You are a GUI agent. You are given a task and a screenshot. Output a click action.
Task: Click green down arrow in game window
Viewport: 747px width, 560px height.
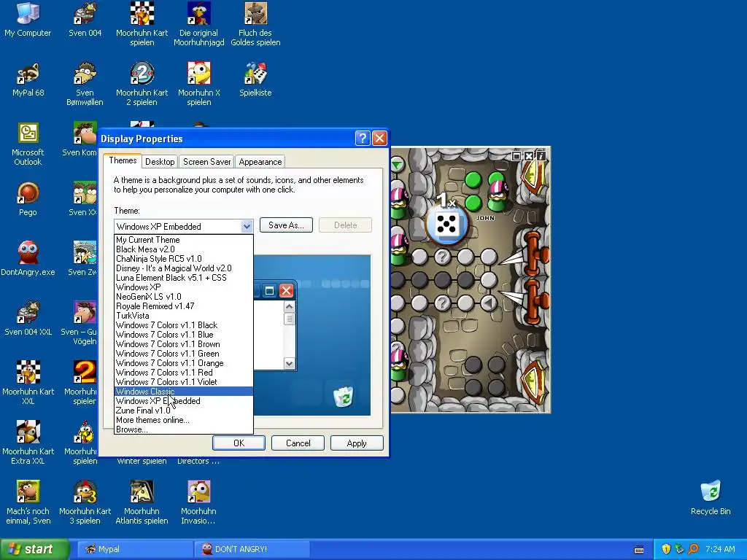[x=398, y=165]
